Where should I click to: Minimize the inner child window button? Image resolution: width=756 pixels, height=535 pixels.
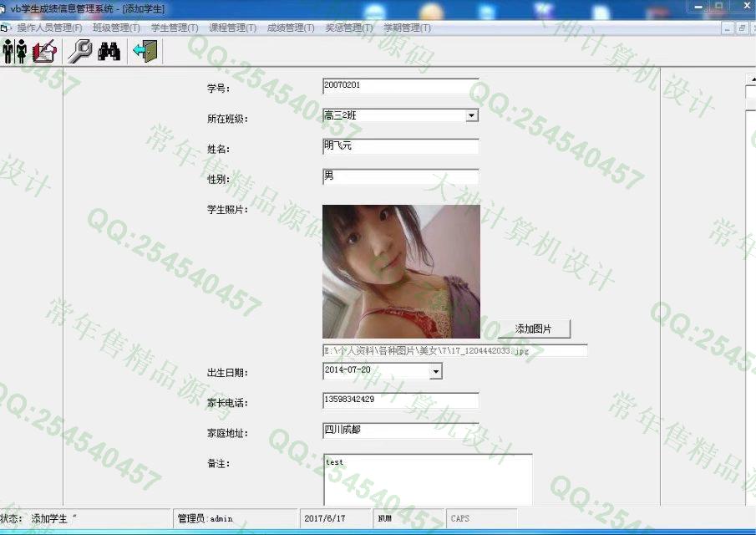728,28
